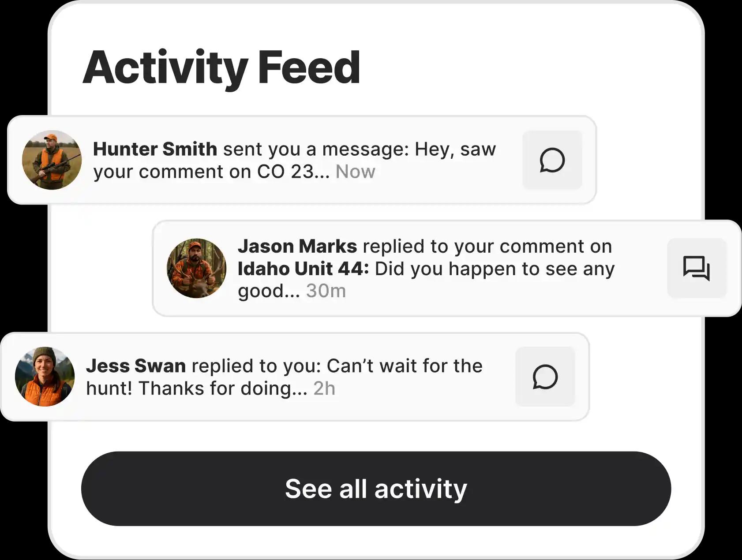Click the 2h timestamp
This screenshot has width=742, height=560.
(324, 388)
